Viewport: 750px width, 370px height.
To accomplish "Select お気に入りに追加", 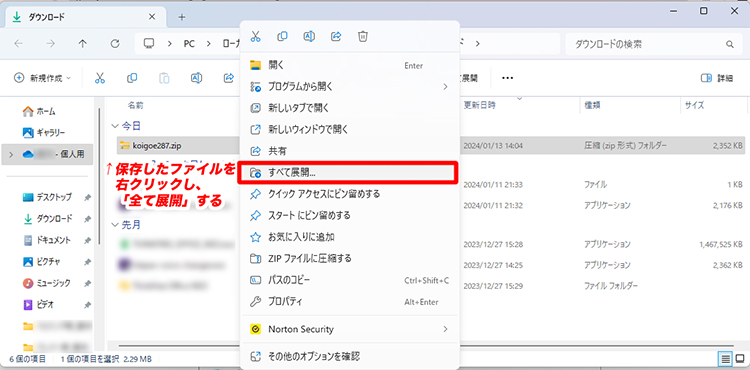I will (350, 237).
